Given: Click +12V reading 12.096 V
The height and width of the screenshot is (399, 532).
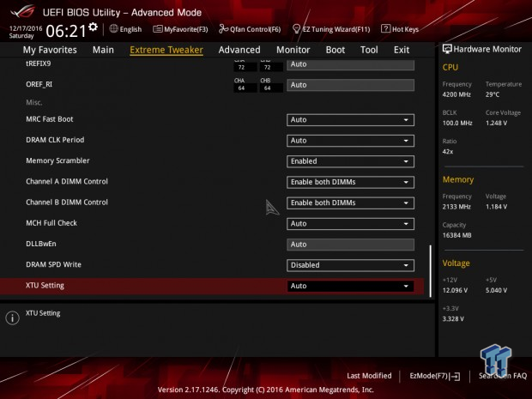Looking at the screenshot, I should pyautogui.click(x=455, y=290).
